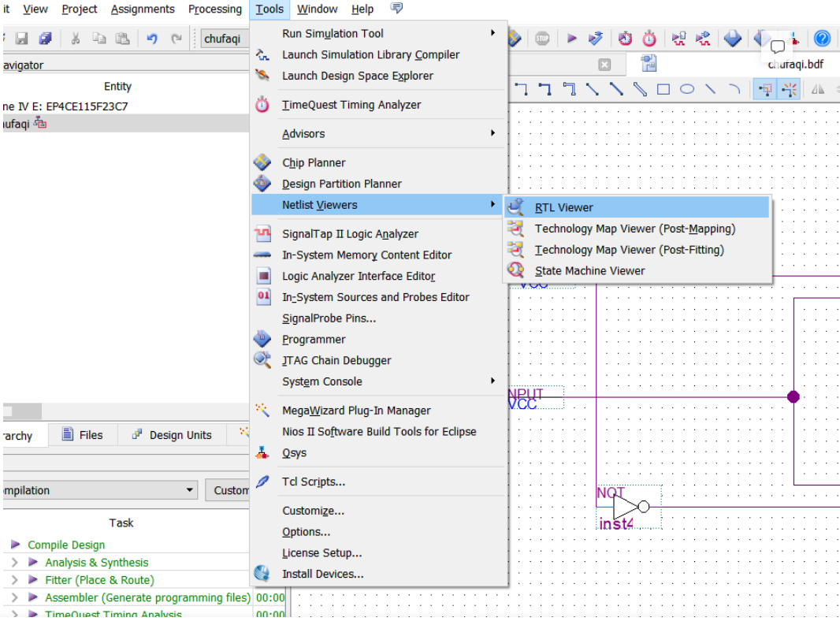
Task: Click the Copy icon in the toolbar
Action: [x=99, y=39]
